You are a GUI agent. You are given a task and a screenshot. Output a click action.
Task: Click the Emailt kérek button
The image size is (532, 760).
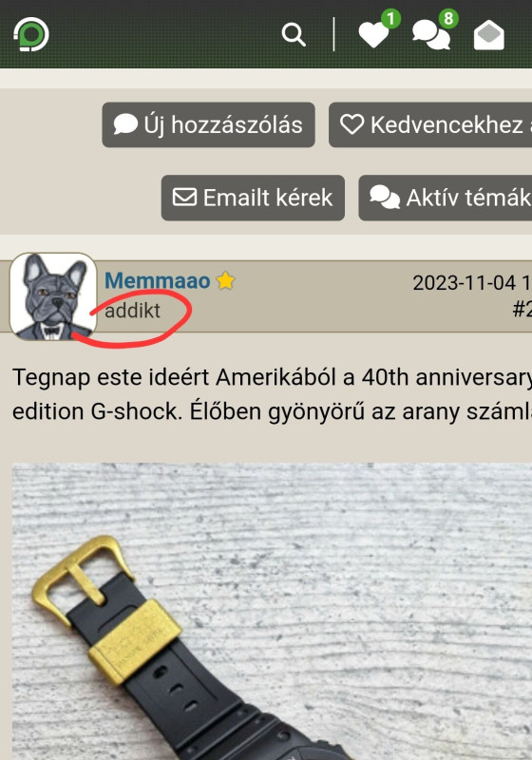click(x=253, y=198)
